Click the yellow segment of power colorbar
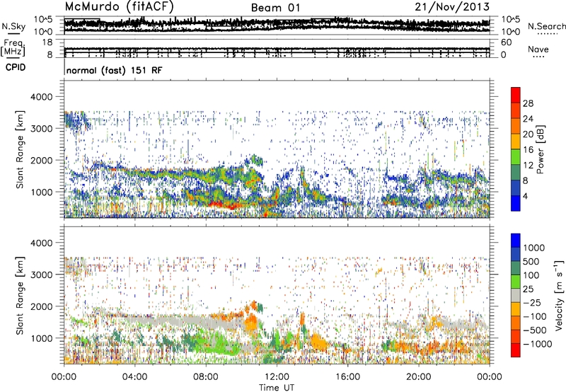Screen dimensions: 566x392 point(516,142)
